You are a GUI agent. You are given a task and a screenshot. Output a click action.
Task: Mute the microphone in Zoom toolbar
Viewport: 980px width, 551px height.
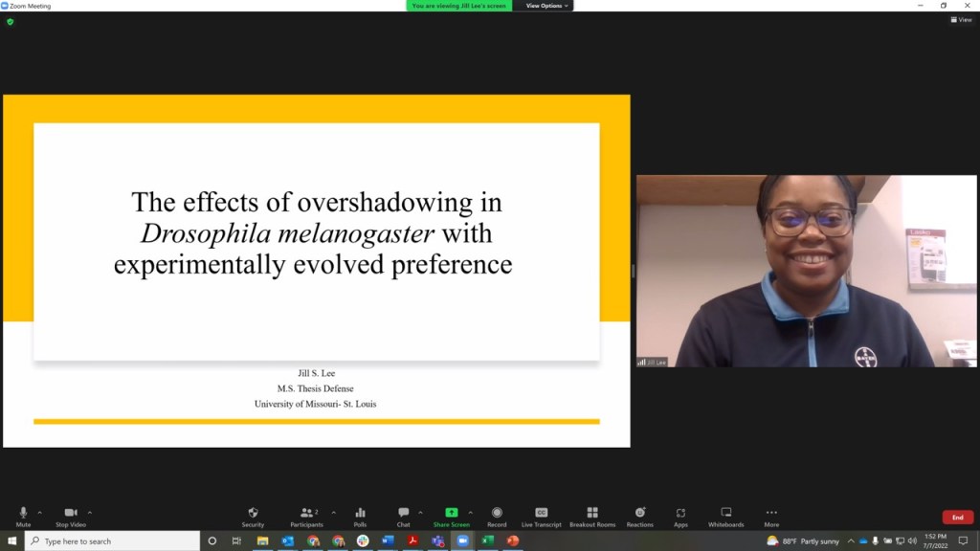[23, 515]
